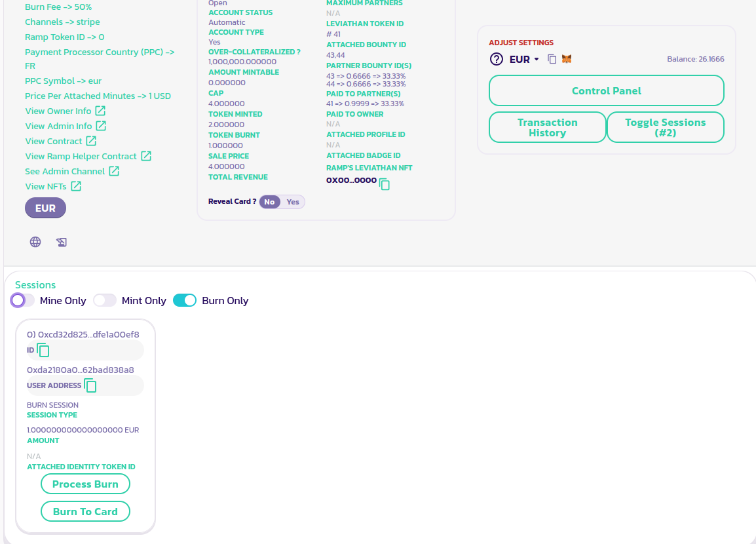Click the icon right of the globe

[62, 242]
